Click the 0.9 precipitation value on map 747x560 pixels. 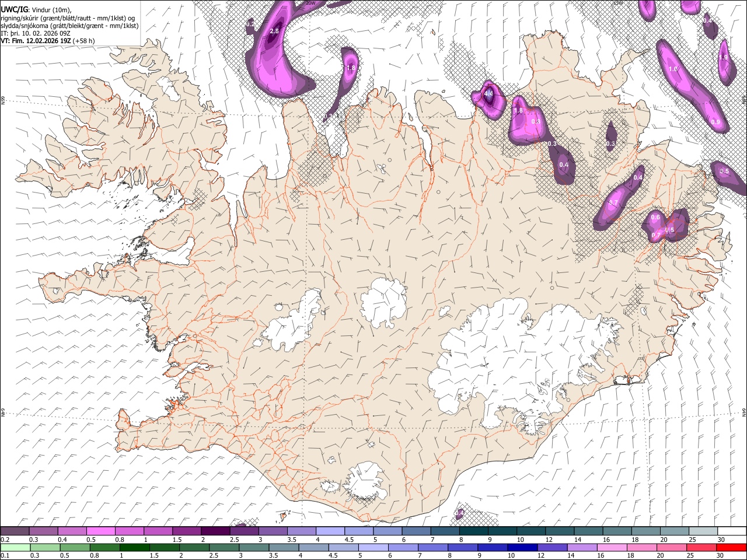click(715, 122)
